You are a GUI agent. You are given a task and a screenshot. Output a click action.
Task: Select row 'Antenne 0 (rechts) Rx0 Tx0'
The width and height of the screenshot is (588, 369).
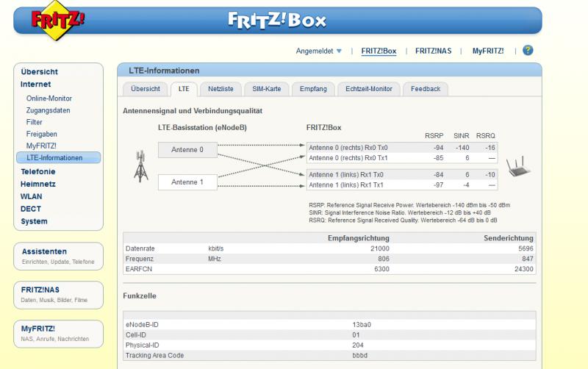click(x=402, y=148)
